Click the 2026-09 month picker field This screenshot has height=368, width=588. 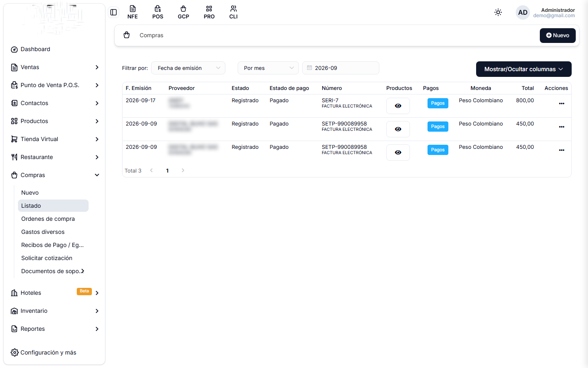(x=341, y=68)
